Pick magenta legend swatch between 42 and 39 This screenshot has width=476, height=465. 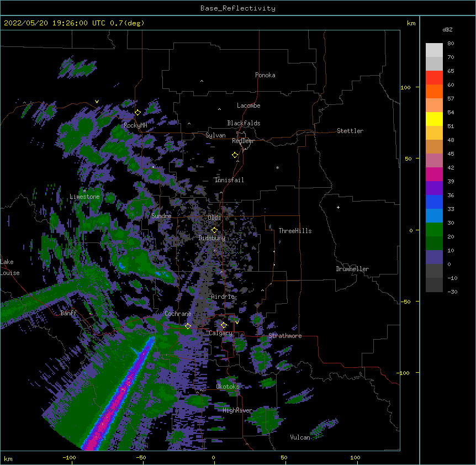(434, 175)
